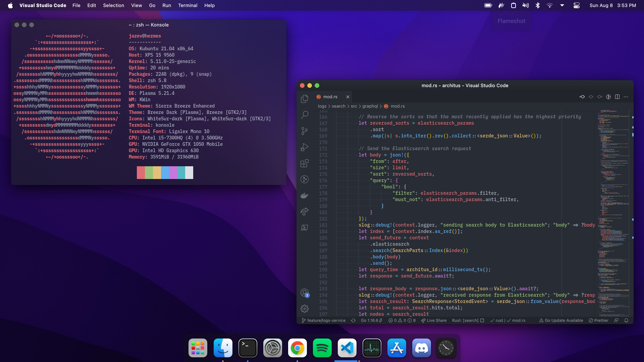Open the Source Control view
This screenshot has height=362, width=644.
pos(305,131)
